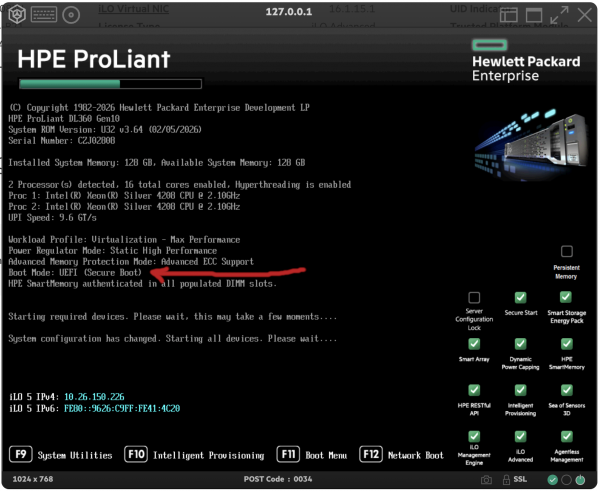Close the remote console window

pyautogui.click(x=585, y=15)
